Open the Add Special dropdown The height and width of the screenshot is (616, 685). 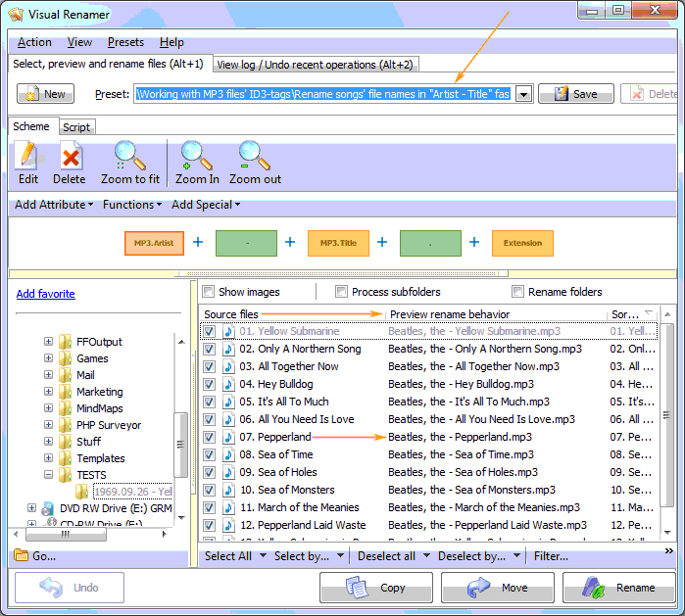(206, 205)
